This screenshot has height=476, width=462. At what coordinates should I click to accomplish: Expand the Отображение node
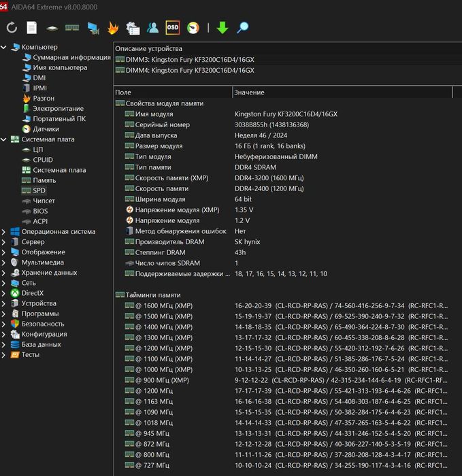pyautogui.click(x=3, y=252)
